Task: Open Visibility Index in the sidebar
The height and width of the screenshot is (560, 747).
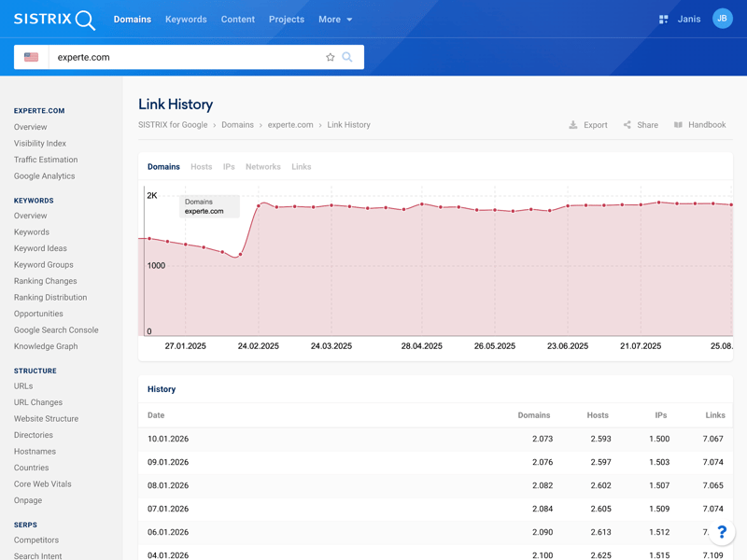Action: pos(39,144)
